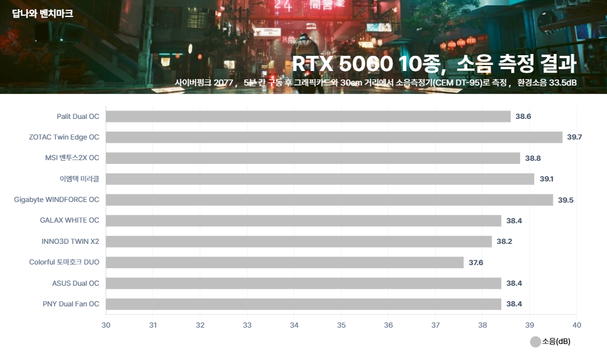Click the MSI 벤투스2X OC bar

[313, 158]
